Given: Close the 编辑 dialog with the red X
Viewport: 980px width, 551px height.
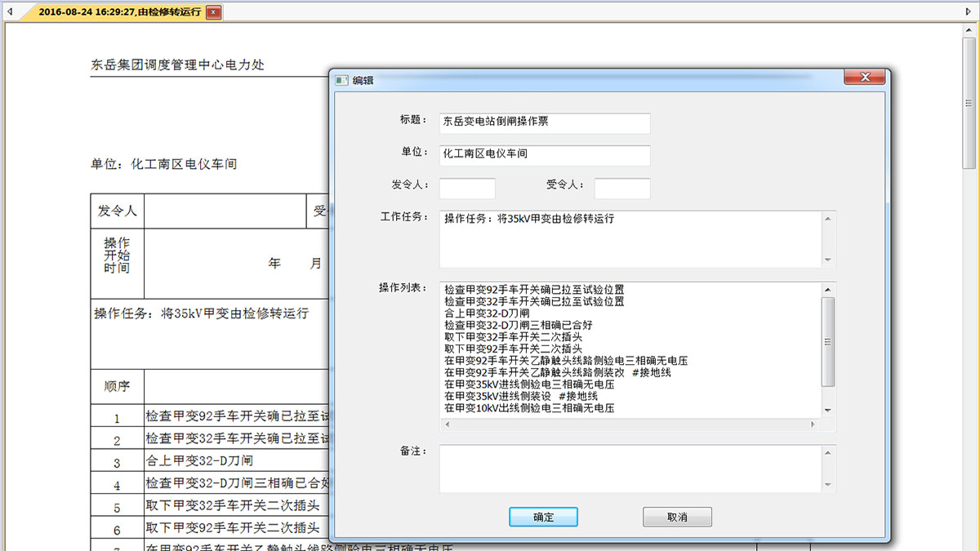Looking at the screenshot, I should (x=864, y=78).
